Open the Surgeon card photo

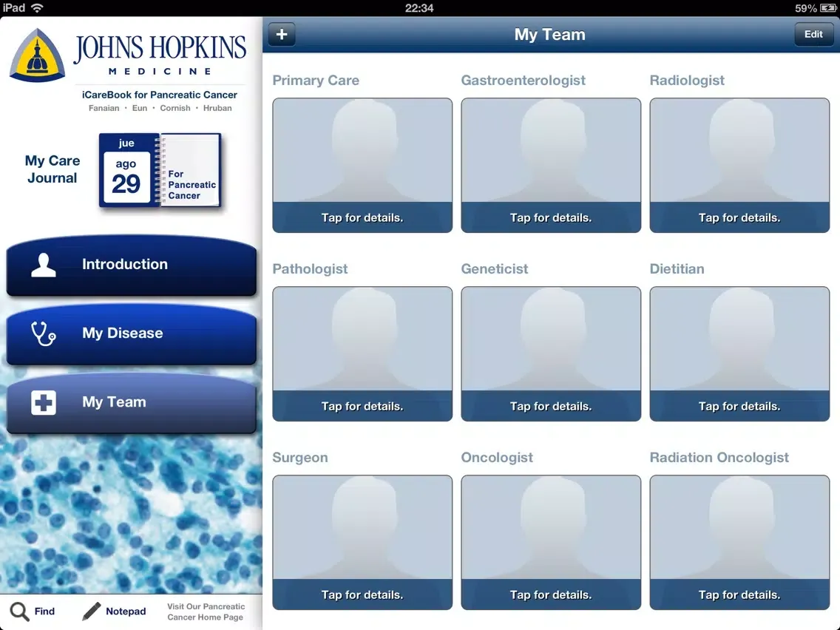click(x=362, y=527)
